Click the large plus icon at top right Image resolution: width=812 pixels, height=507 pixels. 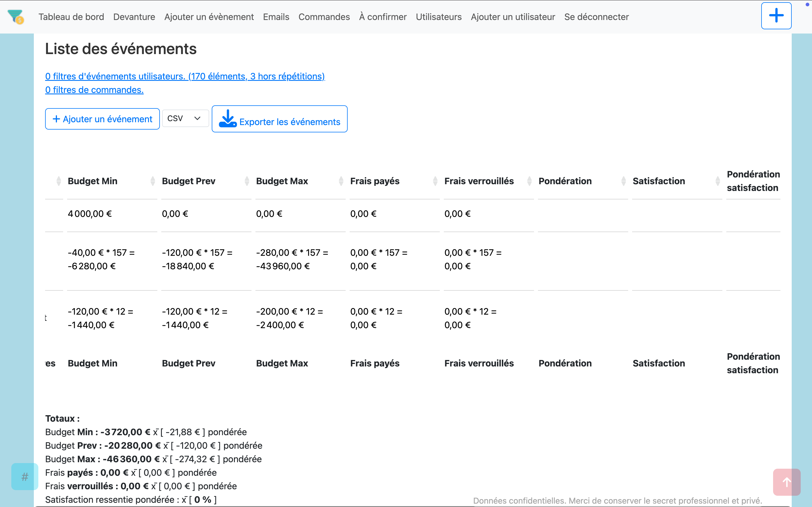776,16
